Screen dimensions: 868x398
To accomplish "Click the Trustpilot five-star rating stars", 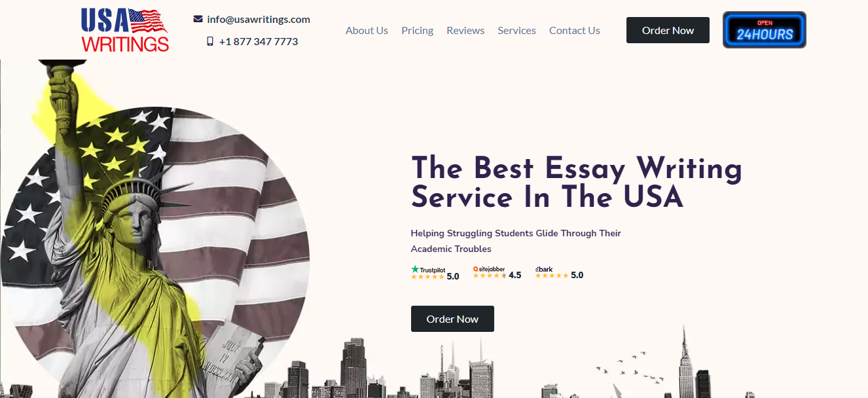I will click(427, 277).
